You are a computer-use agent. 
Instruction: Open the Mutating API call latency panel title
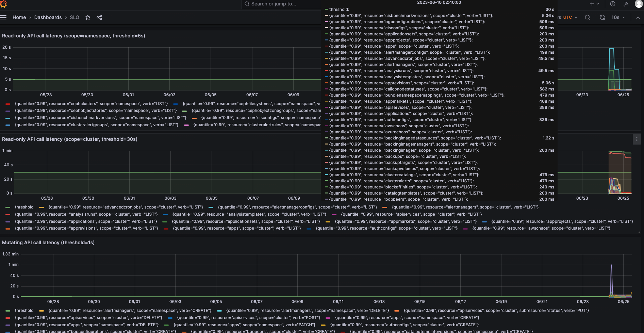point(48,243)
